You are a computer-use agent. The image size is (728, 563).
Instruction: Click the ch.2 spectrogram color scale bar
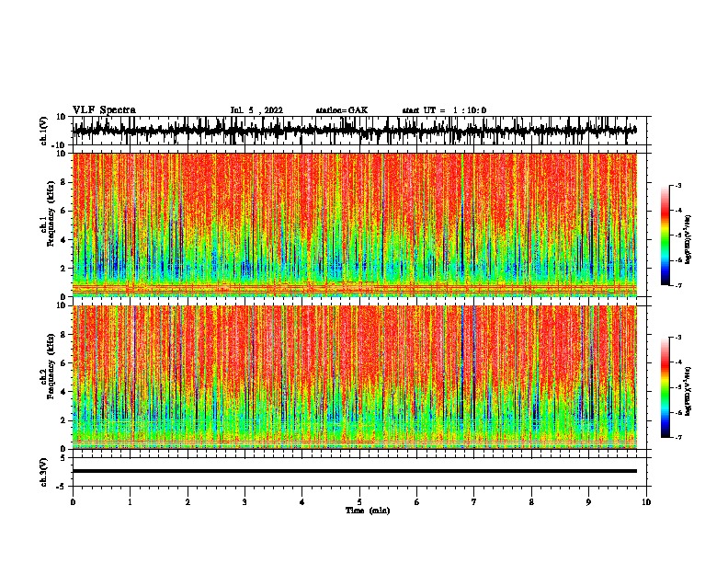tap(665, 387)
